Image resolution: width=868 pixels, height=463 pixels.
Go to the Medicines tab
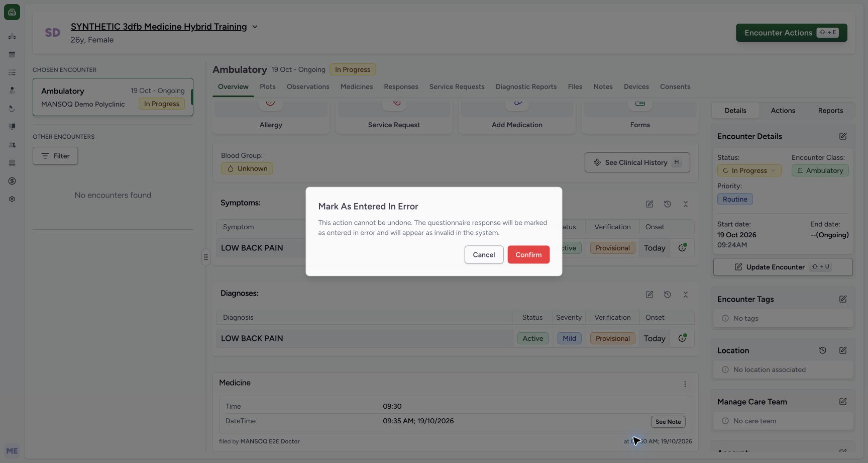(357, 86)
